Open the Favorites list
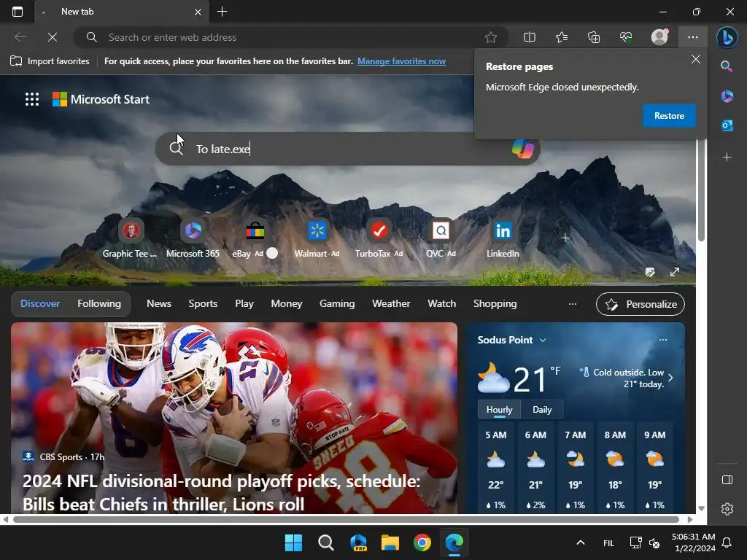Image resolution: width=747 pixels, height=560 pixels. (x=562, y=37)
